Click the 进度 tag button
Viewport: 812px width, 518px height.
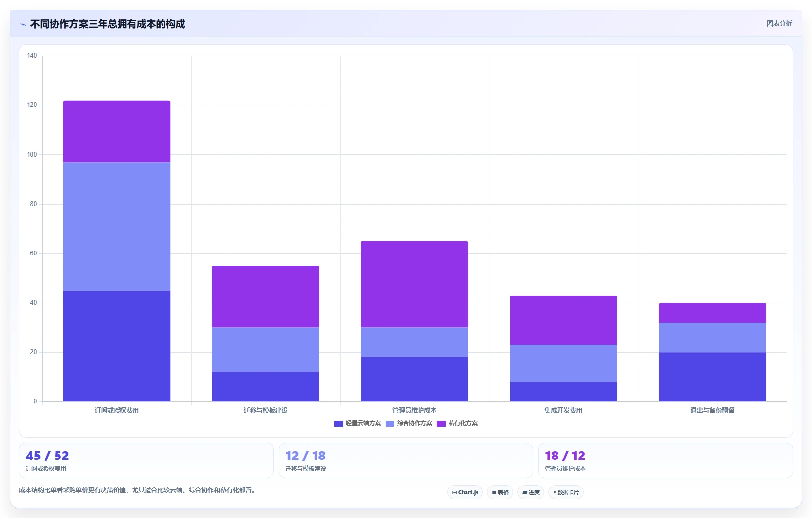[x=531, y=492]
